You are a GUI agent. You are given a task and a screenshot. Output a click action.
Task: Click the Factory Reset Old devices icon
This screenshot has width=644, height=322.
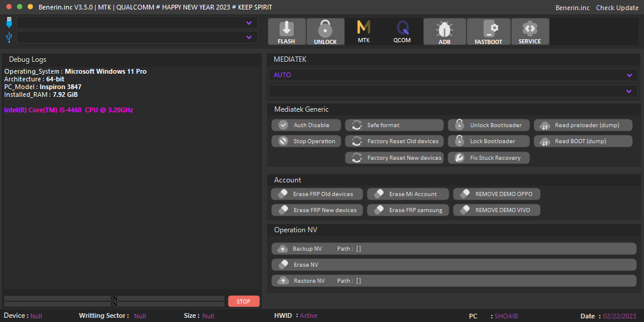click(357, 141)
